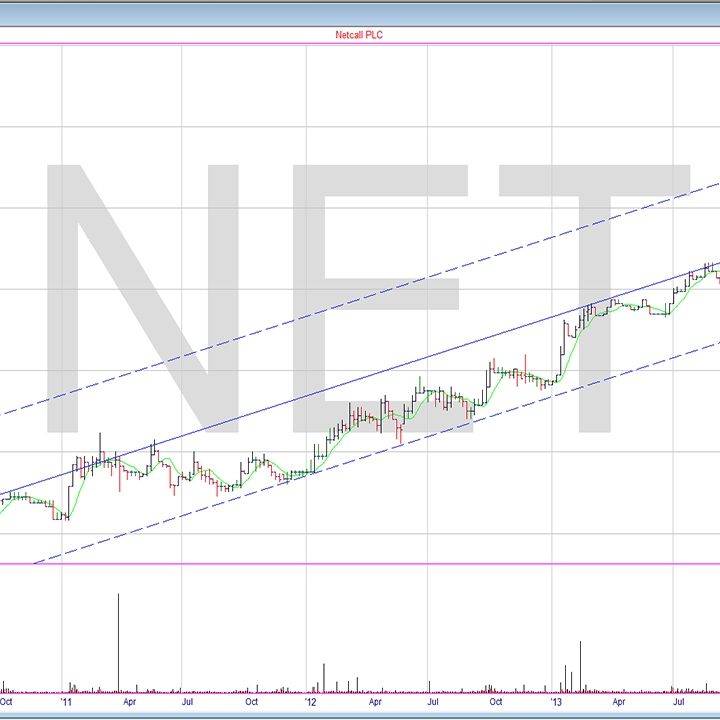720x720 pixels.
Task: Click the tallest volume spike near April 2011
Action: pos(119,640)
